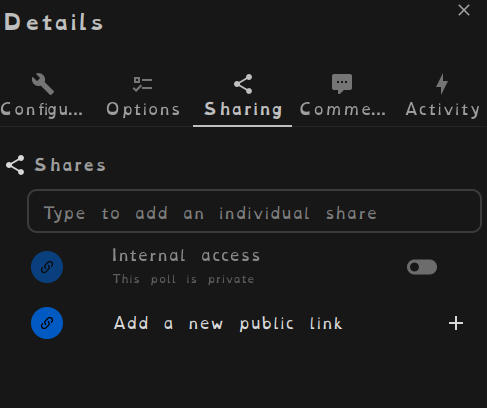
Task: Click the Shares heading text
Action: tap(70, 165)
